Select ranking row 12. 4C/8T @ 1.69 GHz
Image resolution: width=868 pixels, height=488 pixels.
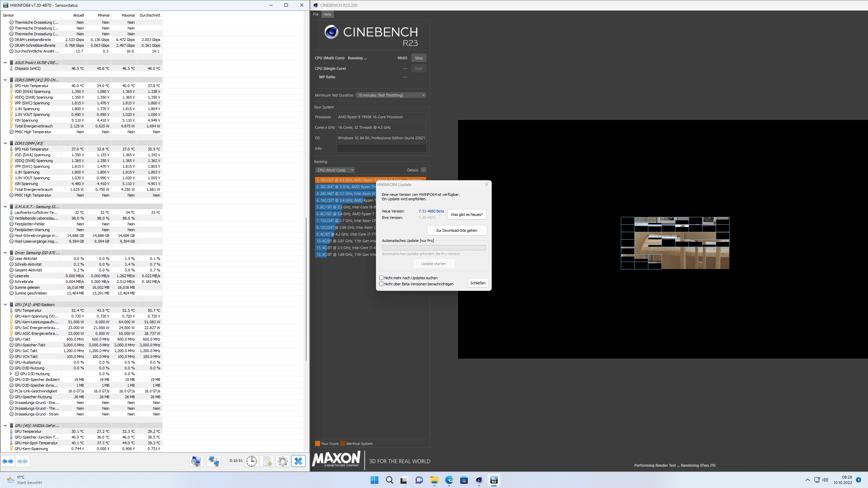point(345,255)
